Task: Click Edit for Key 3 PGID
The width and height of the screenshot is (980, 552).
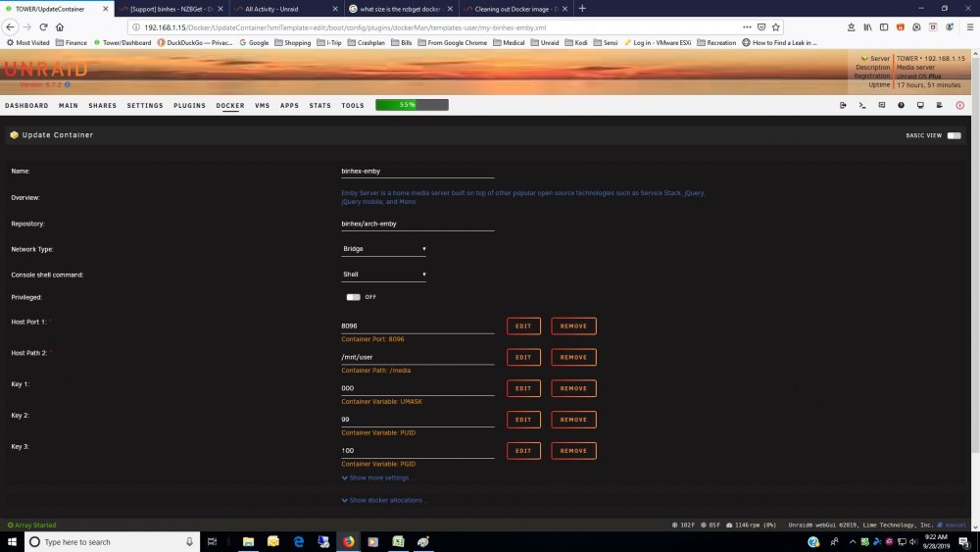Action: [523, 451]
